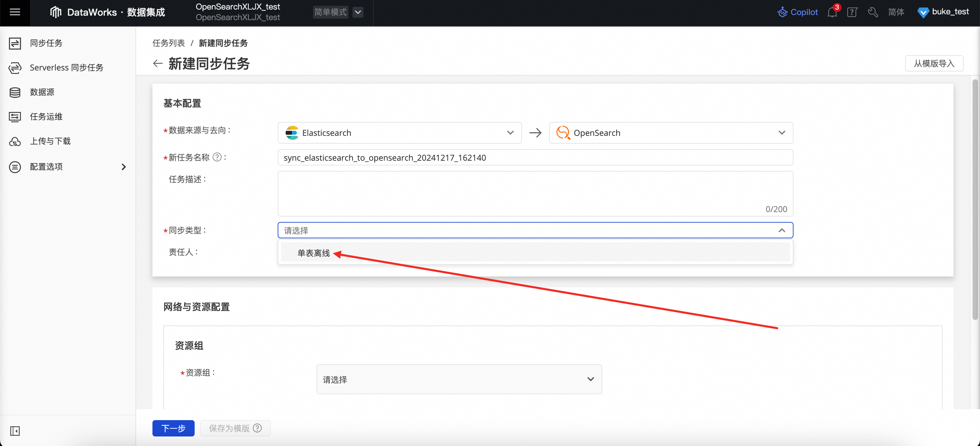Click the 任务运维 sidebar icon
This screenshot has height=446, width=980.
click(15, 117)
